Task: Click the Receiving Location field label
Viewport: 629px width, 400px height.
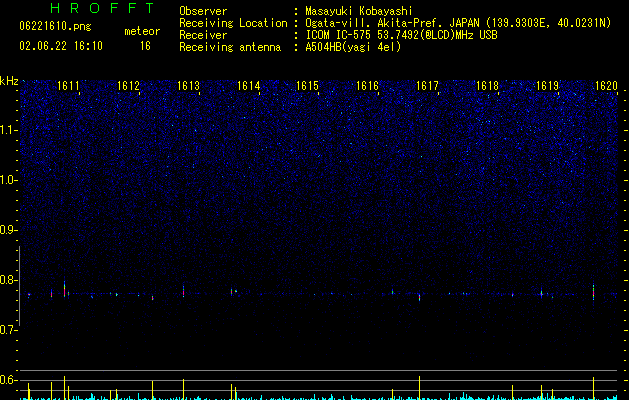Action: (x=233, y=23)
